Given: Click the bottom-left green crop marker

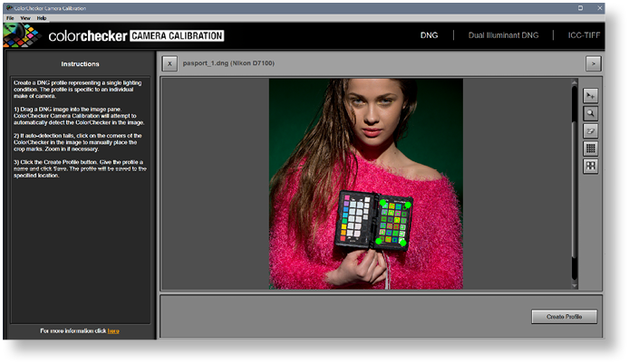Looking at the screenshot, I should 378,241.
